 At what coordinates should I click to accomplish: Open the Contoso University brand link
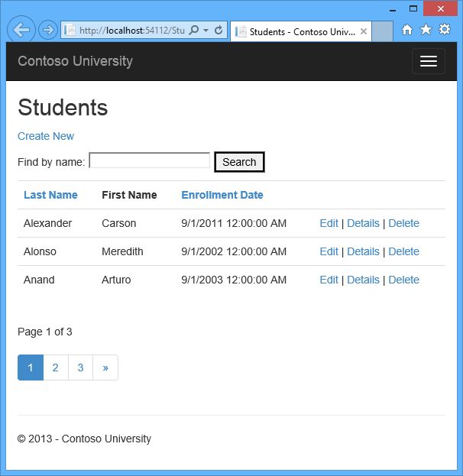pyautogui.click(x=75, y=61)
